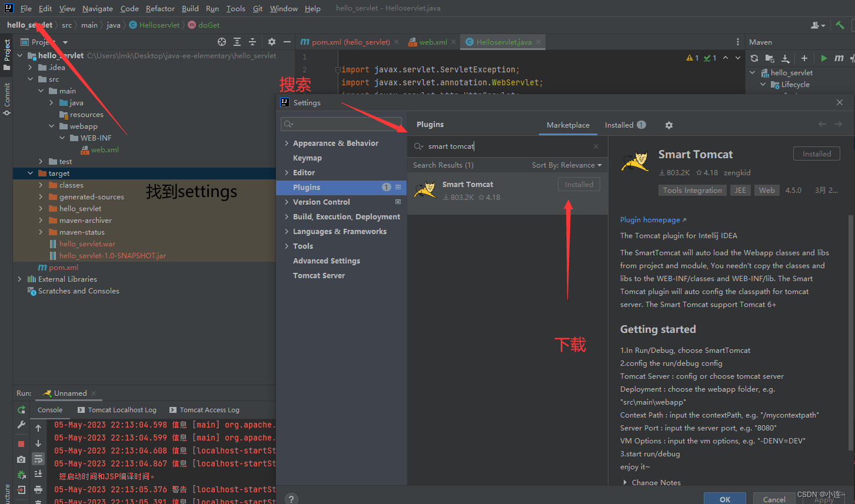Viewport: 855px width, 504px height.
Task: Open the Navigate menu
Action: pos(98,8)
